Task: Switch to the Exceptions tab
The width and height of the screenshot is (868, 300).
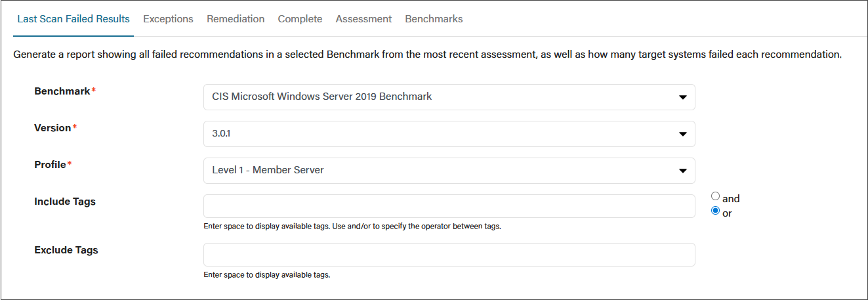Action: point(168,19)
